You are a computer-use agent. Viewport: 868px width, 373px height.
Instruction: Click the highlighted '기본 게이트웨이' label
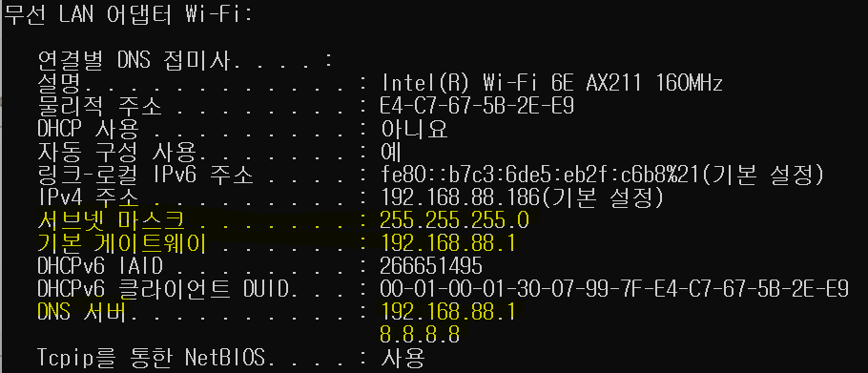pyautogui.click(x=122, y=244)
